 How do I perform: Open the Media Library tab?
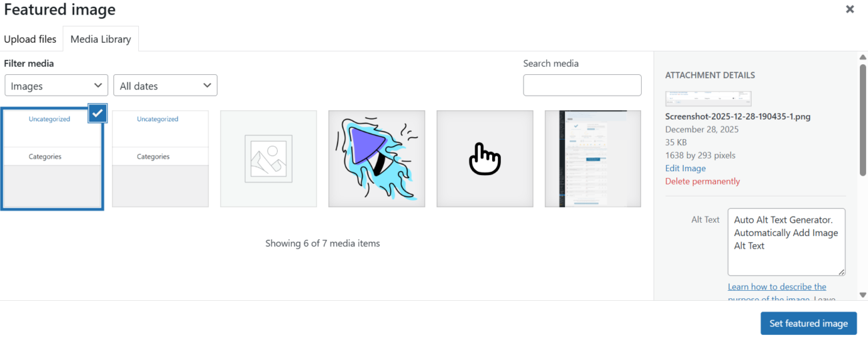pyautogui.click(x=101, y=39)
